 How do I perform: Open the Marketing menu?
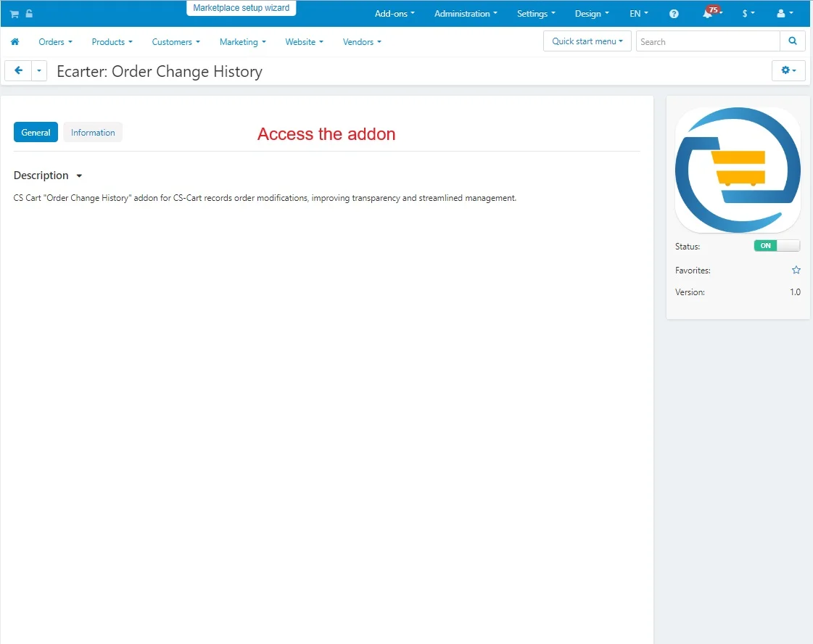pyautogui.click(x=242, y=42)
